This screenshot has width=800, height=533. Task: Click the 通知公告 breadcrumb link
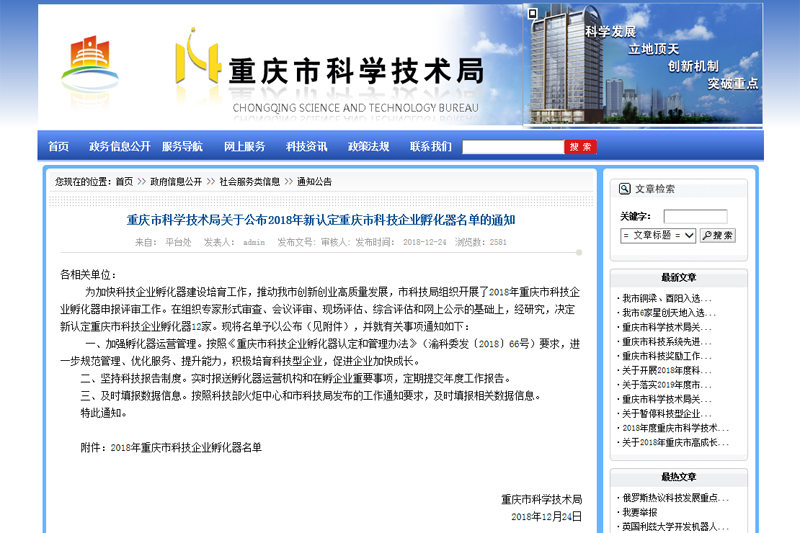[314, 182]
